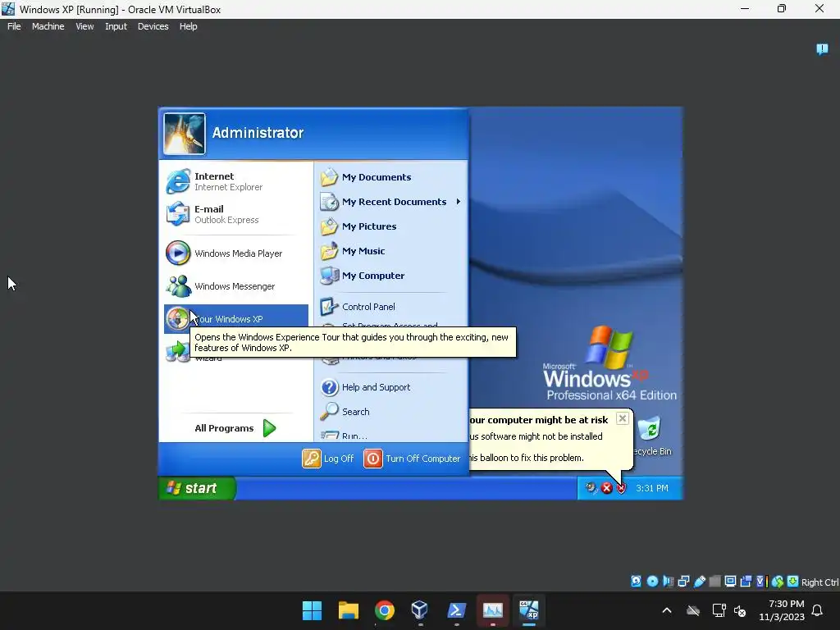Open VirtualBox File menu
840x630 pixels.
point(14,26)
